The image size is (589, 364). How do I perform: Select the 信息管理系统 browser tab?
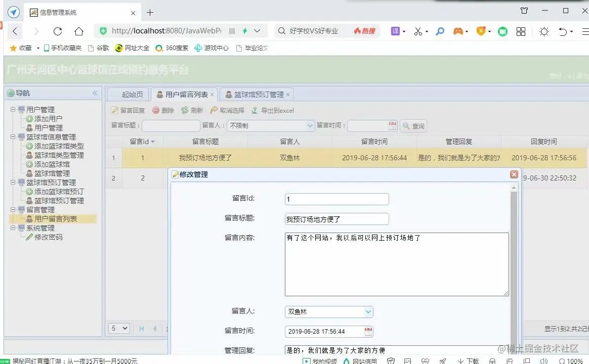tap(82, 13)
